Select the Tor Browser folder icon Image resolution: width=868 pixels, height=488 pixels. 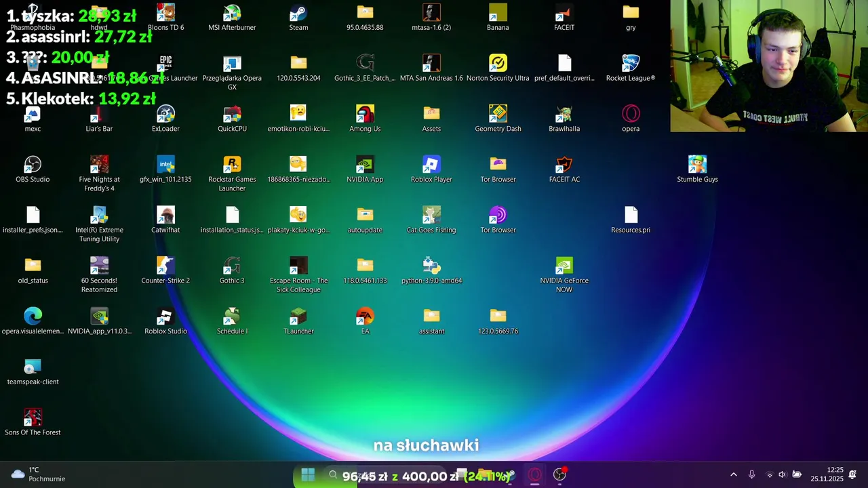pos(498,169)
